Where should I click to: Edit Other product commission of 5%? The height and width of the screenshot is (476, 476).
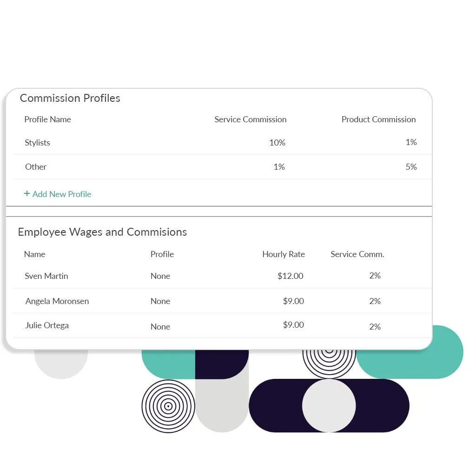click(411, 167)
